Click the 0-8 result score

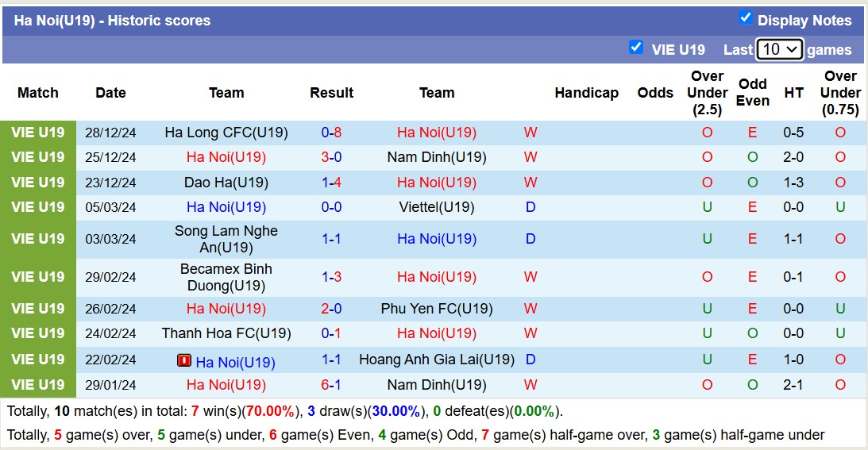point(331,133)
